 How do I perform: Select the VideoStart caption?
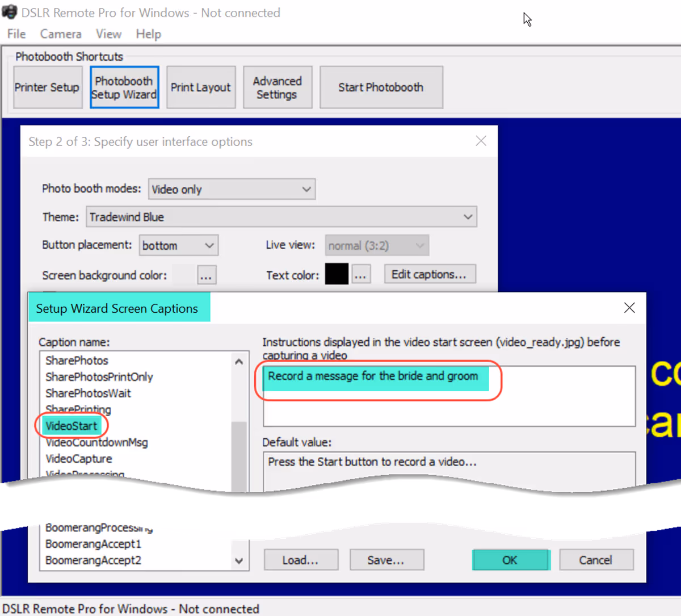(72, 426)
